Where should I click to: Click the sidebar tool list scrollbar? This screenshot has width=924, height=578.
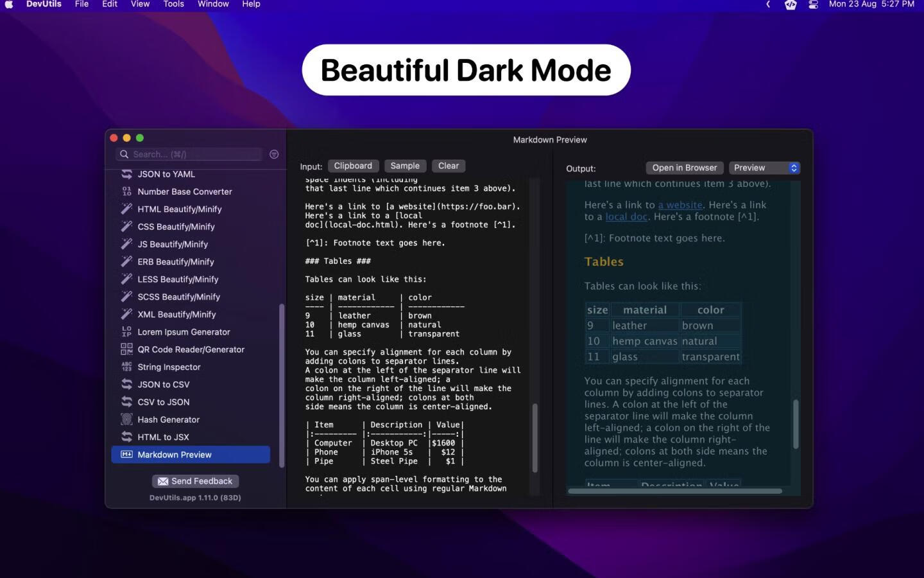281,385
